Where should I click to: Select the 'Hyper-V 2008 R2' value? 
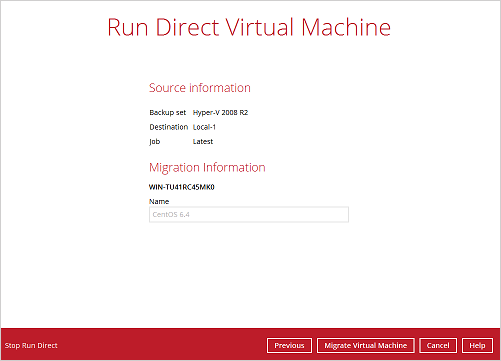220,113
